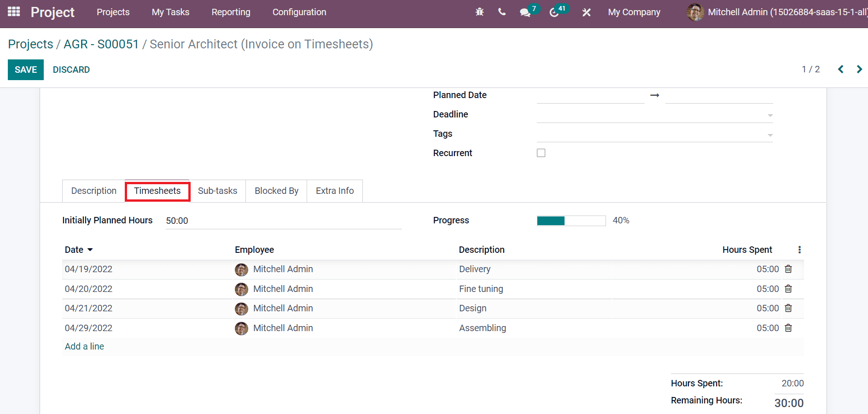Switch to the Extra Info tab
This screenshot has width=868, height=414.
pos(335,191)
